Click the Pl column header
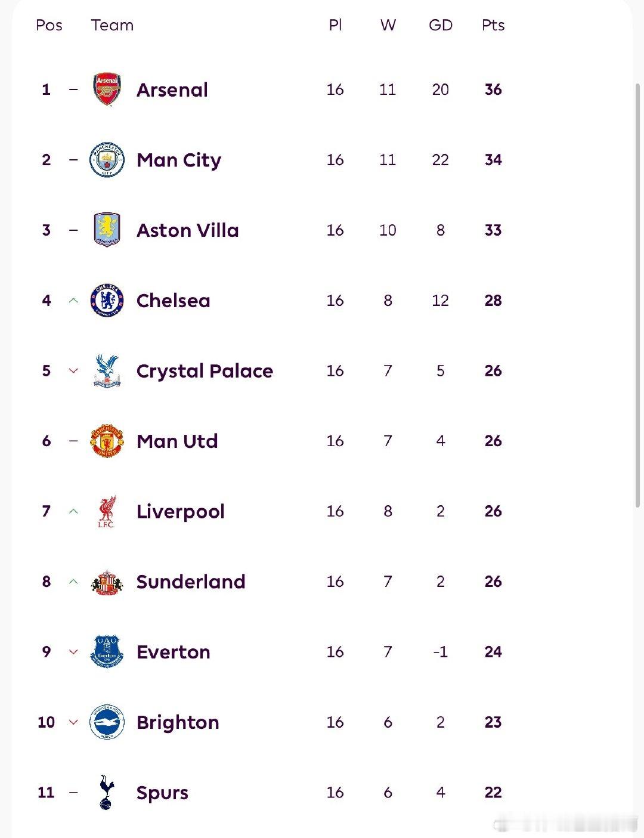Image resolution: width=644 pixels, height=838 pixels. pos(335,25)
